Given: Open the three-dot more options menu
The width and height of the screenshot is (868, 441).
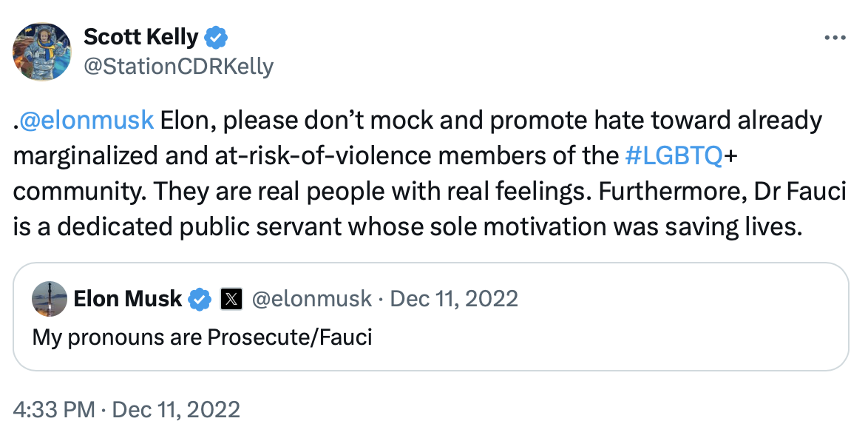Looking at the screenshot, I should click(834, 37).
